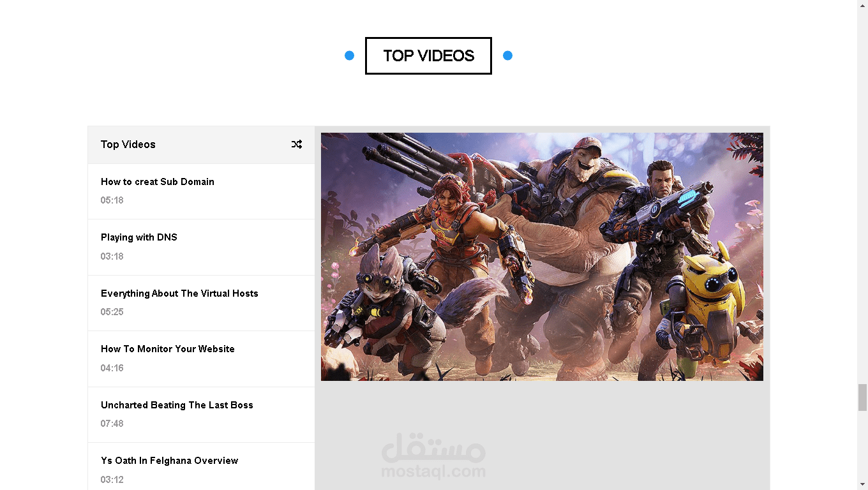Viewport: 868px width, 490px height.
Task: Click the 03:12 duration label
Action: pyautogui.click(x=112, y=480)
